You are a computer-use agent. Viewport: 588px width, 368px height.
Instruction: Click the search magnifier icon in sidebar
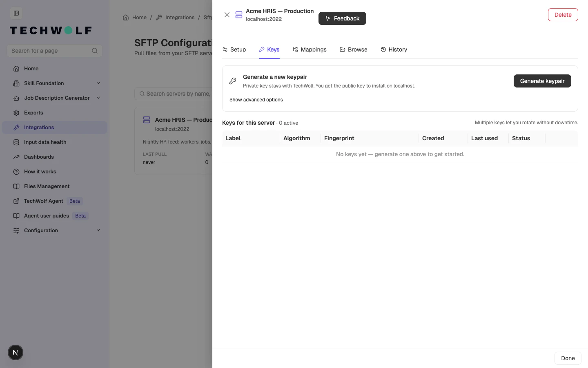(x=95, y=51)
